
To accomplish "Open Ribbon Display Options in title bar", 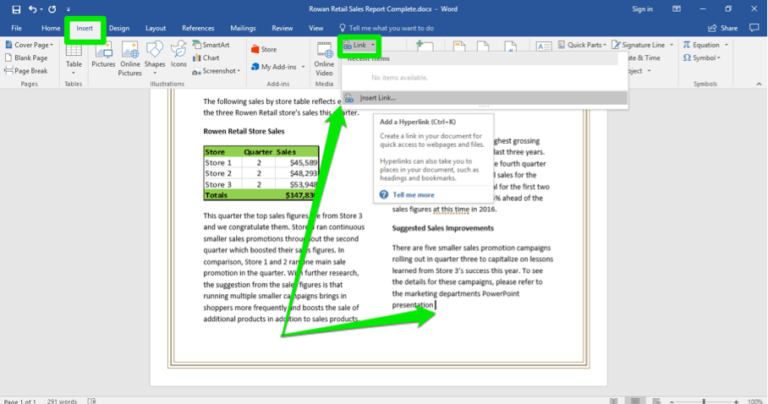I will 676,9.
